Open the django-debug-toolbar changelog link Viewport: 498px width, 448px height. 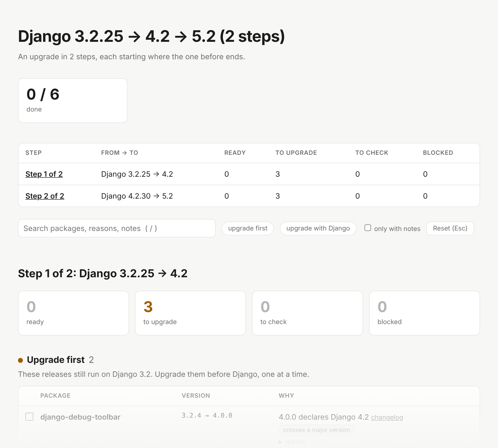(x=387, y=417)
